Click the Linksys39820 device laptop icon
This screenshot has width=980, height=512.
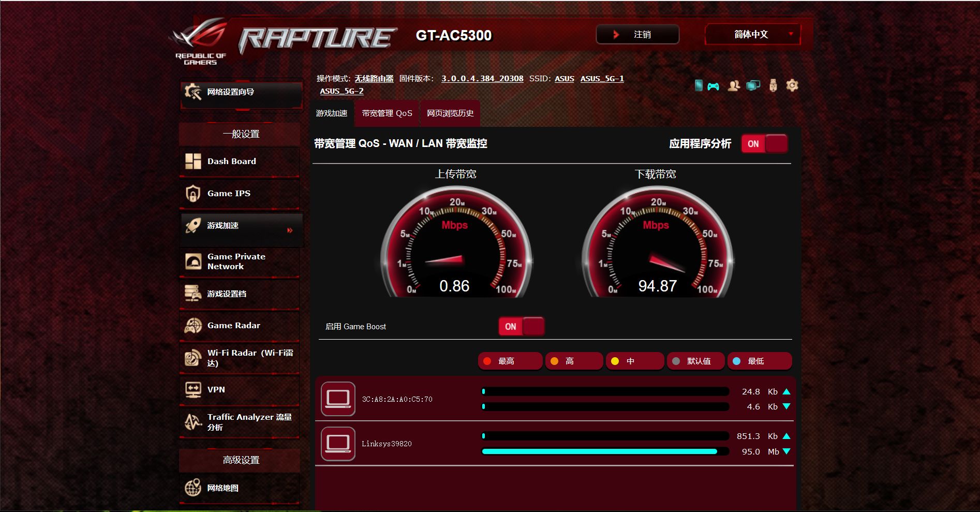338,444
